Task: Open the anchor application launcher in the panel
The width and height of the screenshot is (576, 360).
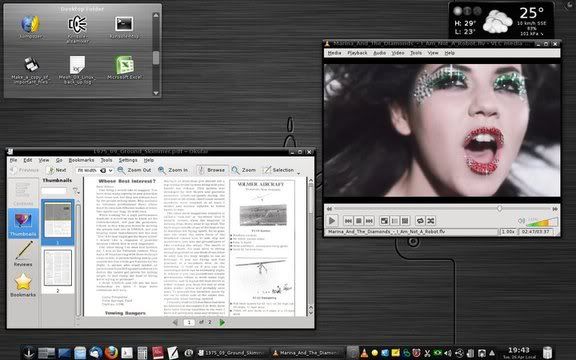Action: click(x=29, y=353)
